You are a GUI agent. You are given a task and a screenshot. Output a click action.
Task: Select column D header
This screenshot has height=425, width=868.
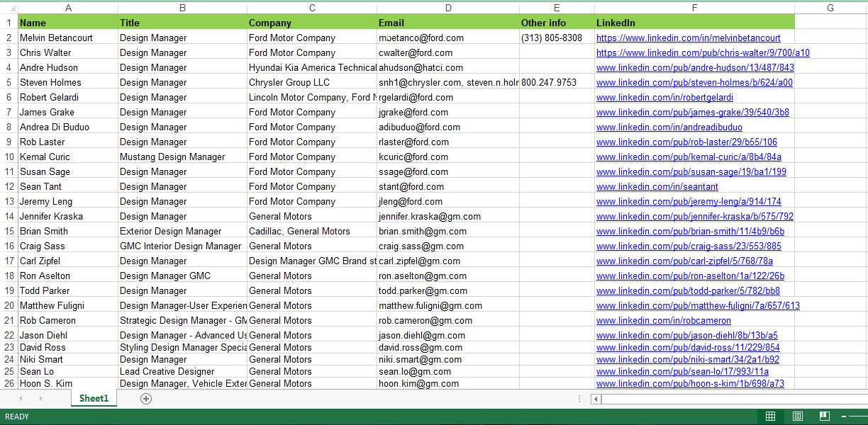point(448,8)
